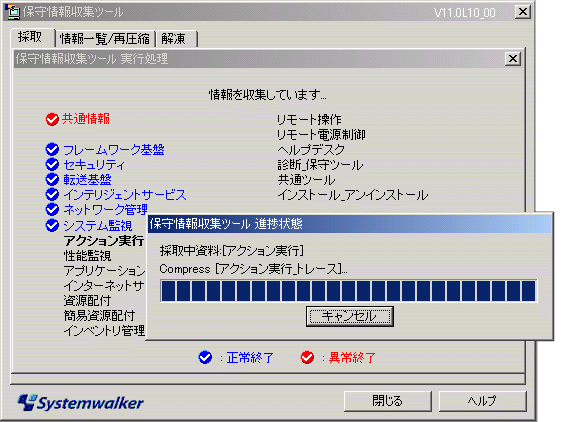The height and width of the screenshot is (422, 565).
Task: Click the Systemwalker logo
Action: (81, 403)
